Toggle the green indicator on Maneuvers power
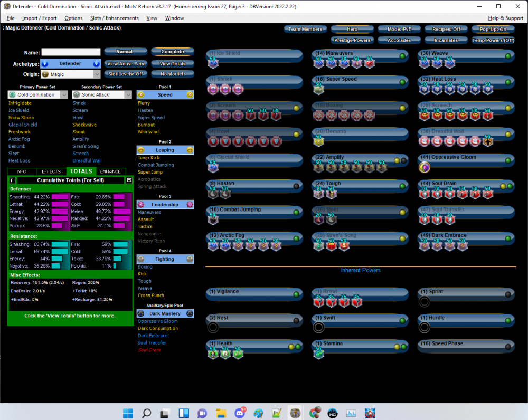This screenshot has width=528, height=420. (x=402, y=56)
